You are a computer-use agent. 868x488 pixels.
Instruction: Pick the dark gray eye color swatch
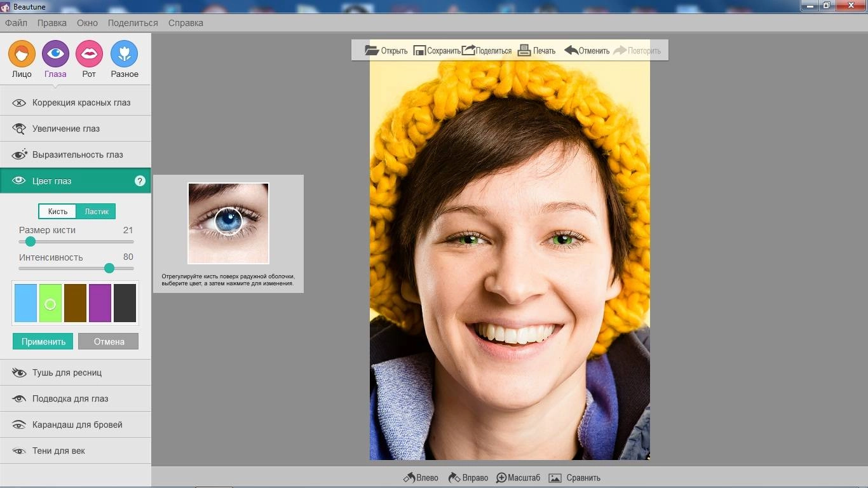[x=125, y=303]
